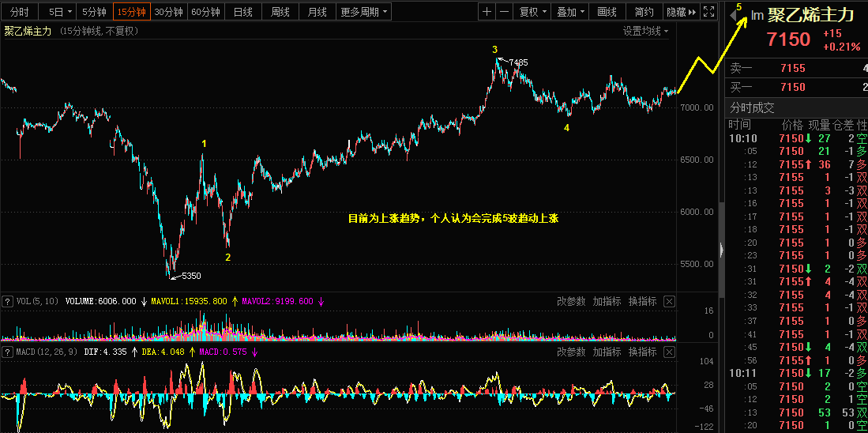Viewport: 868px width, 433px height.
Task: Click 加指标 in the MACD panel
Action: tap(607, 352)
